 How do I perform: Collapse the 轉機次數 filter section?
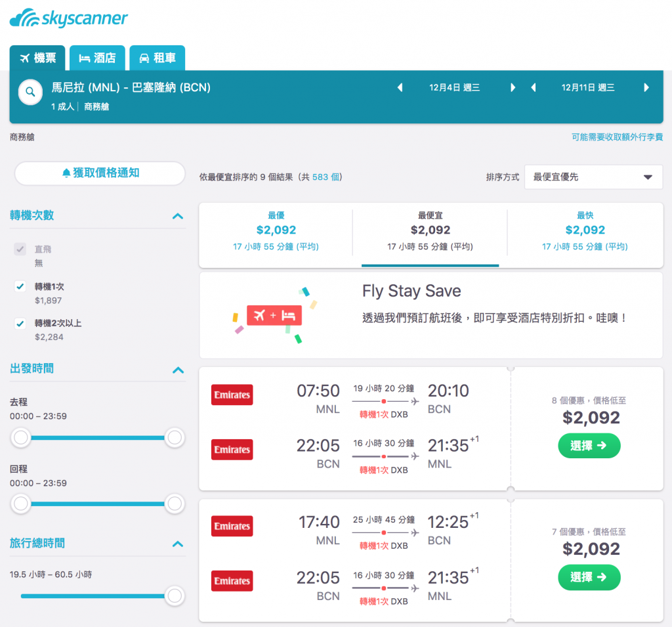point(178,216)
